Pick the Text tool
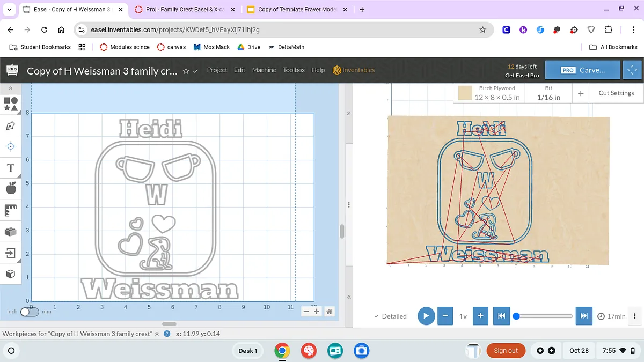The height and width of the screenshot is (362, 644). 10,168
